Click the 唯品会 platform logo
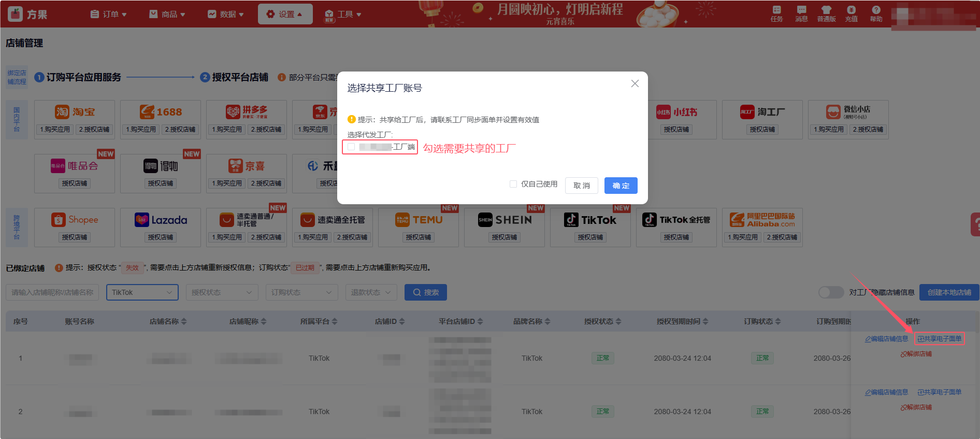The width and height of the screenshot is (980, 439). coord(75,166)
